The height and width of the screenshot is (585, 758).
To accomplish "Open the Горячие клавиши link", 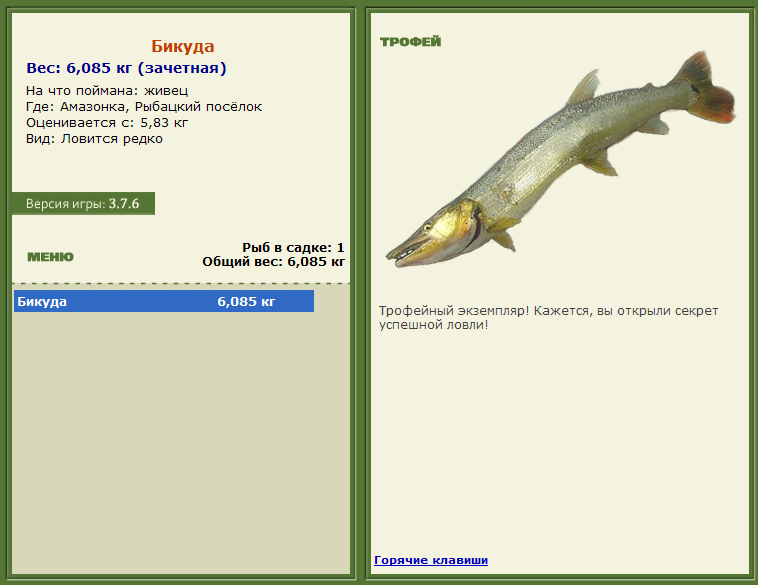I will click(431, 560).
